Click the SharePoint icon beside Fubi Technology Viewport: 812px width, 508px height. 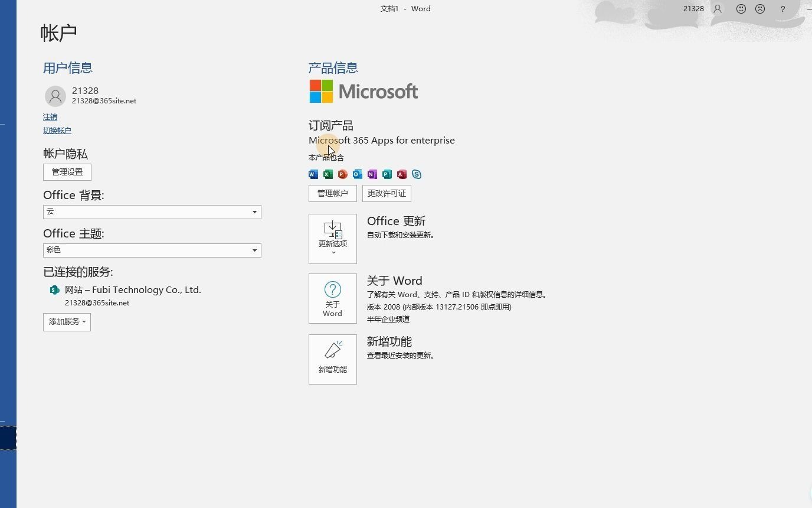(x=54, y=290)
